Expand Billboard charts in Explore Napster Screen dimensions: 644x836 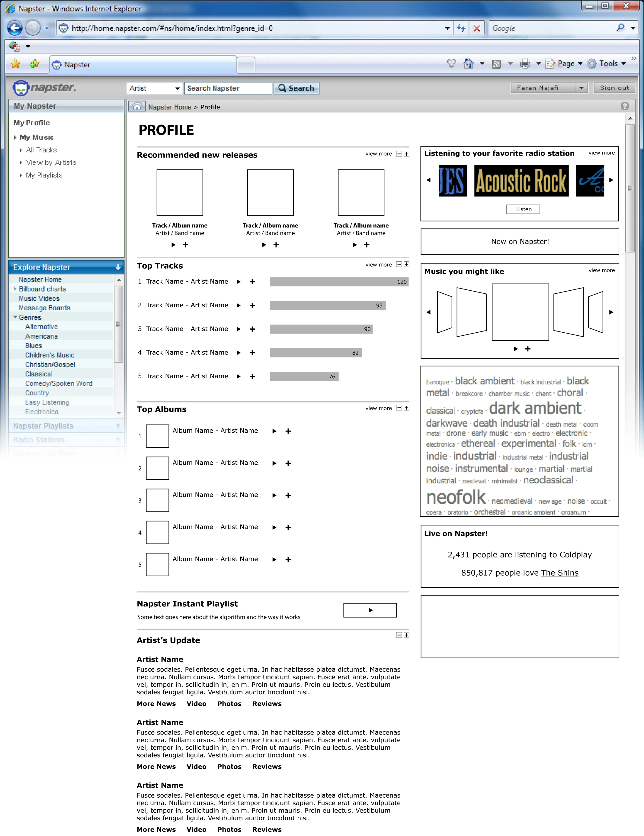(x=15, y=289)
